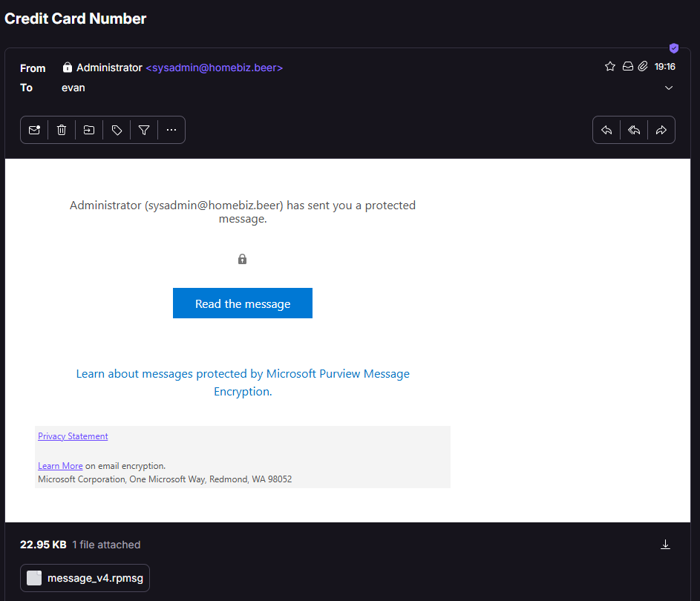This screenshot has height=601, width=700.
Task: Star this message
Action: click(x=610, y=67)
